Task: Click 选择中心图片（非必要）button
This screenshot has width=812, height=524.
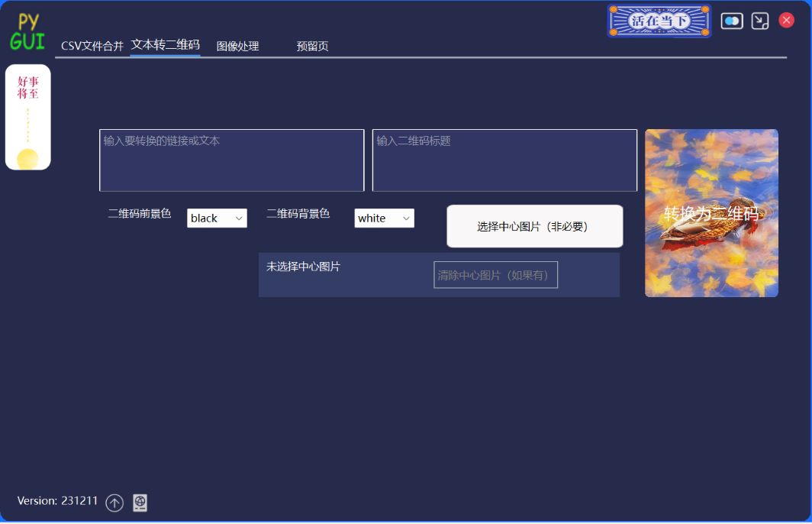Action: pyautogui.click(x=534, y=226)
